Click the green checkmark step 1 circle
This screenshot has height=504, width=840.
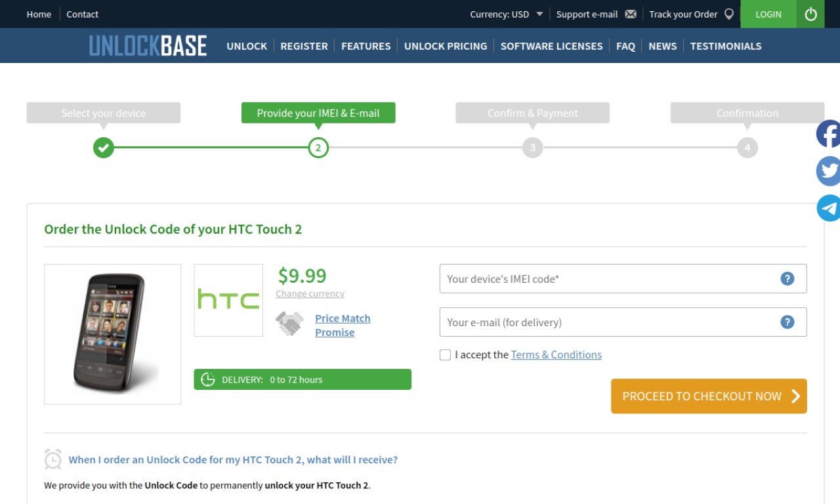[x=103, y=147]
